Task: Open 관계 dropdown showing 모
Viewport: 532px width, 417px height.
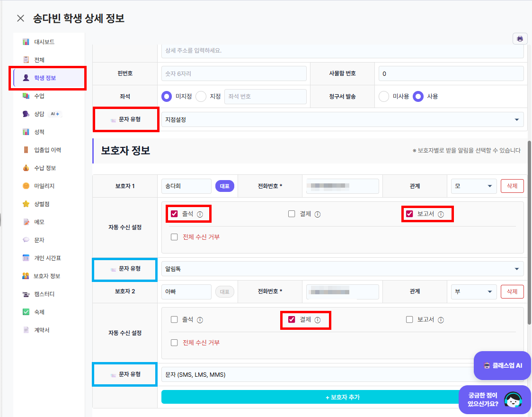Action: point(474,186)
